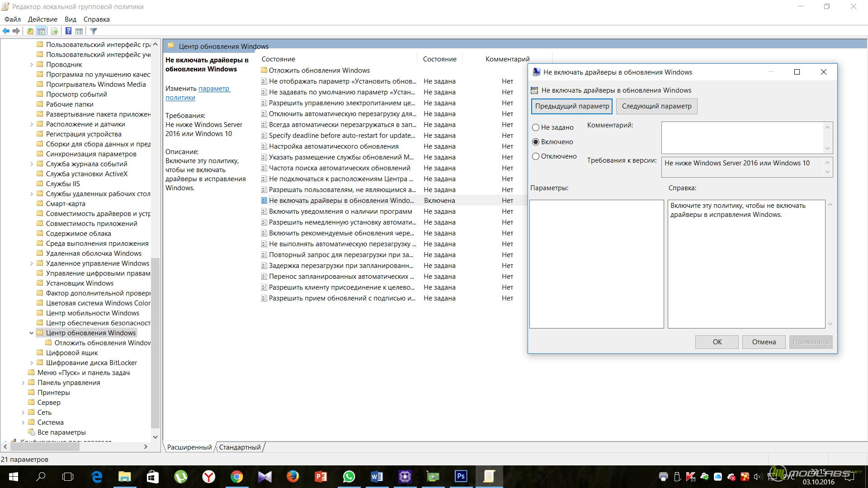Expand 'Шифрование диска BitLocker' node
This screenshot has width=868, height=488.
[x=31, y=363]
